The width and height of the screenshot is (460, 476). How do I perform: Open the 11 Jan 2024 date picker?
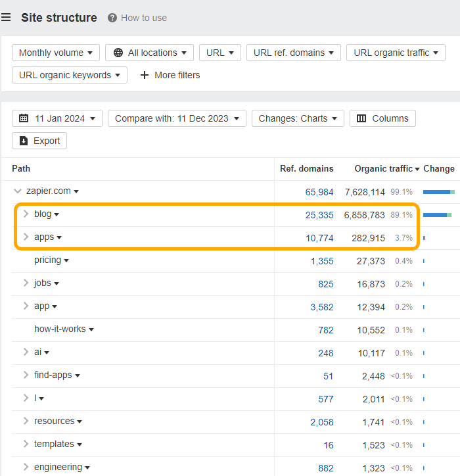click(57, 118)
